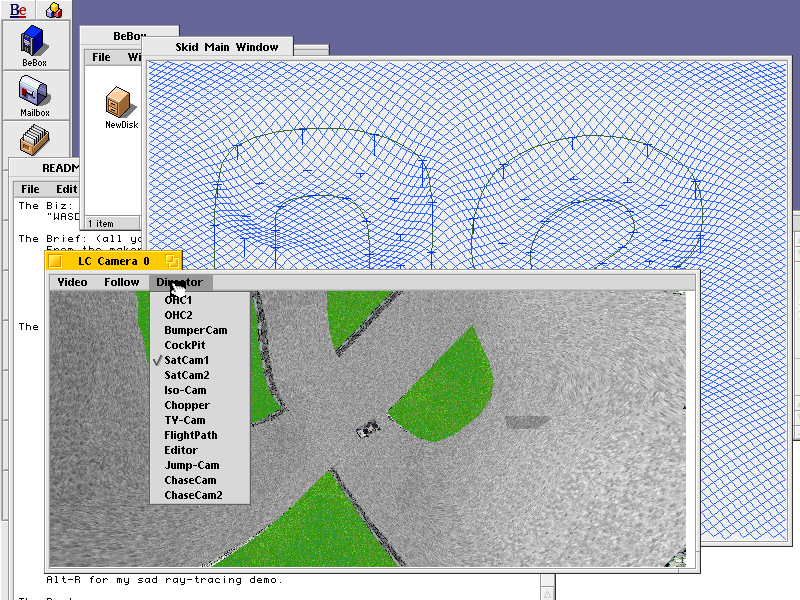Click the zoom box on LC Camera title tab
The image size is (800, 600).
172,261
